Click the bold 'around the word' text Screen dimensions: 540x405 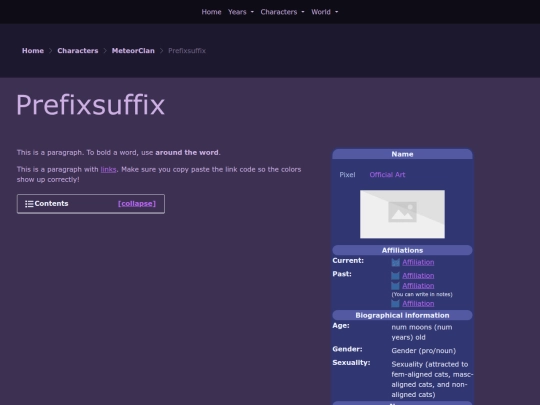click(x=187, y=152)
